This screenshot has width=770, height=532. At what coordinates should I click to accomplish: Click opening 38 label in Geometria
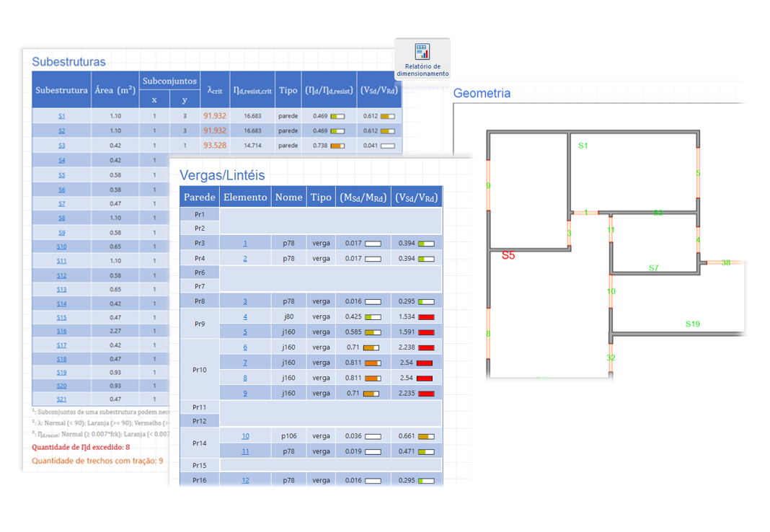coord(725,263)
